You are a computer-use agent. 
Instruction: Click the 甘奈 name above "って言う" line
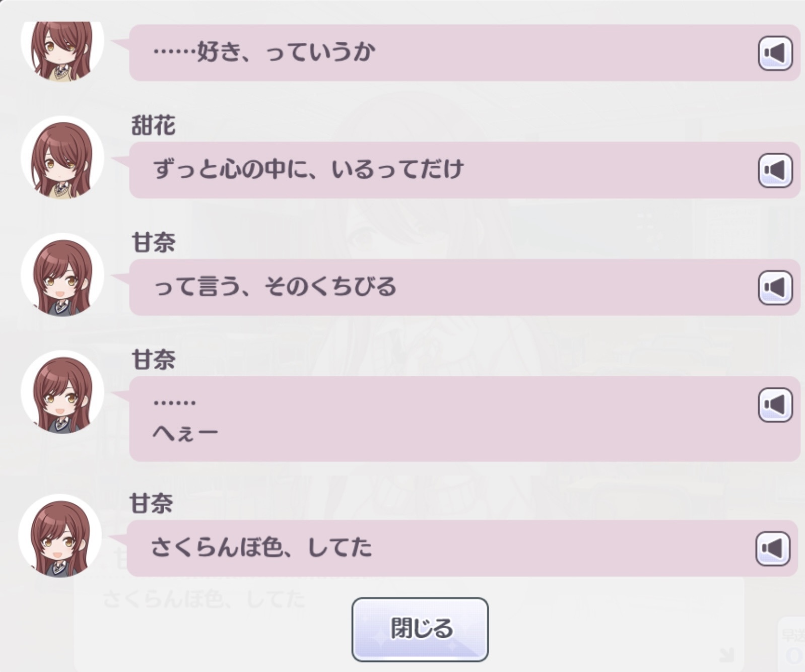tap(153, 242)
